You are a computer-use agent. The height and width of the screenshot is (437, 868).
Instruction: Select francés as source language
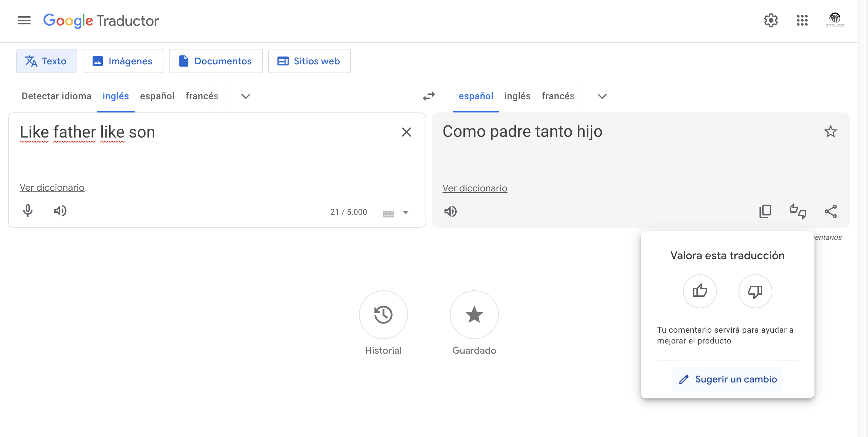(x=202, y=96)
